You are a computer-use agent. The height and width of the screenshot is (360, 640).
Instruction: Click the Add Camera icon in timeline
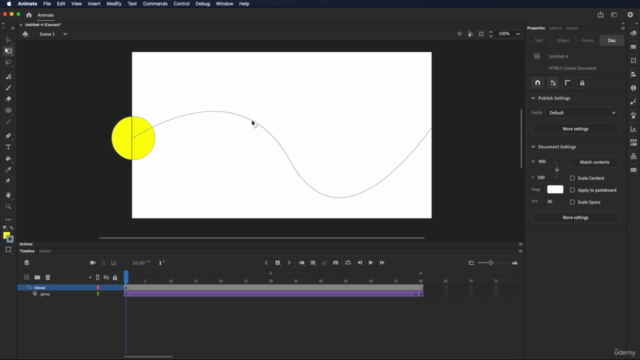point(93,263)
